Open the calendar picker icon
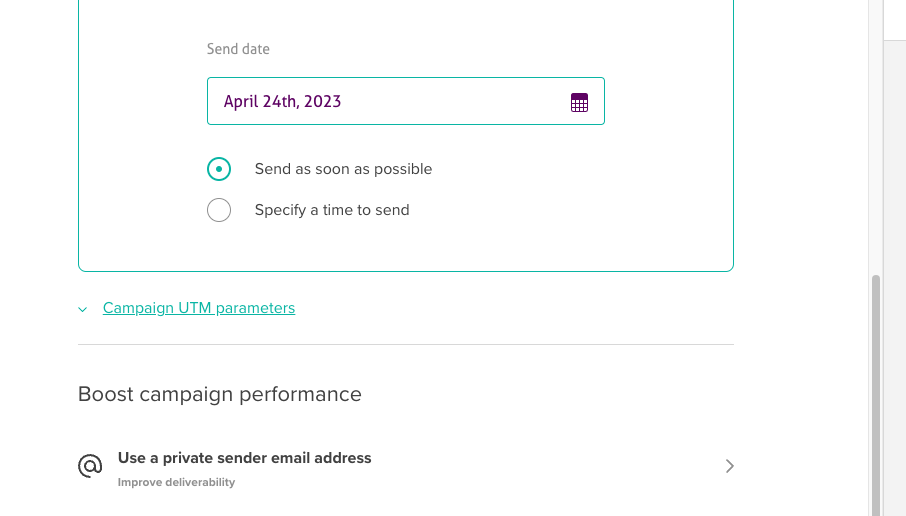 tap(579, 102)
